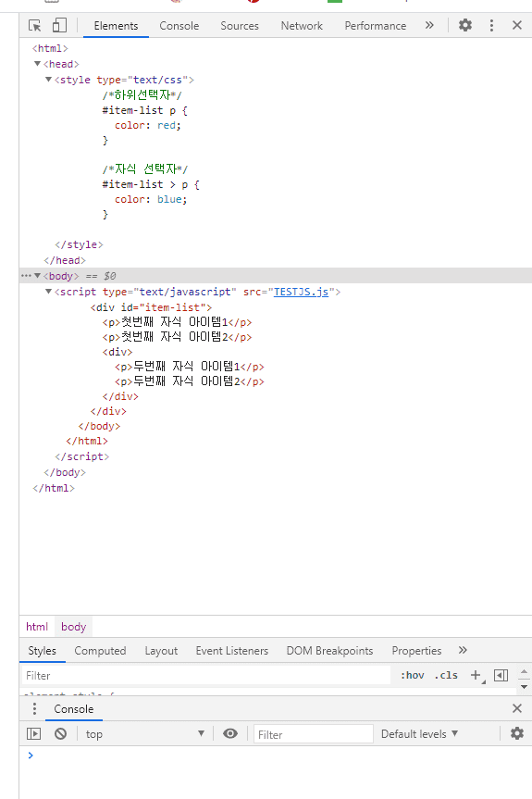This screenshot has height=799, width=532.
Task: Click the closing </script> tag row
Action: tap(82, 456)
